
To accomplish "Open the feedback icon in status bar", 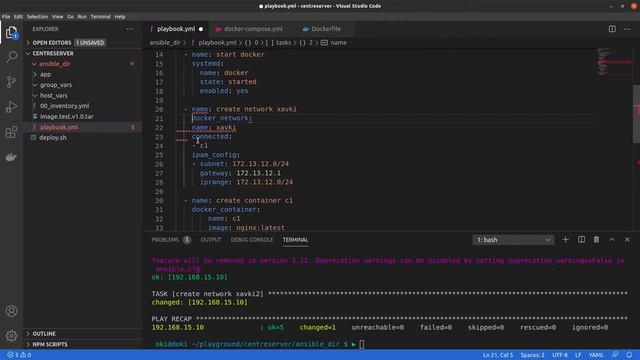I will pyautogui.click(x=615, y=355).
